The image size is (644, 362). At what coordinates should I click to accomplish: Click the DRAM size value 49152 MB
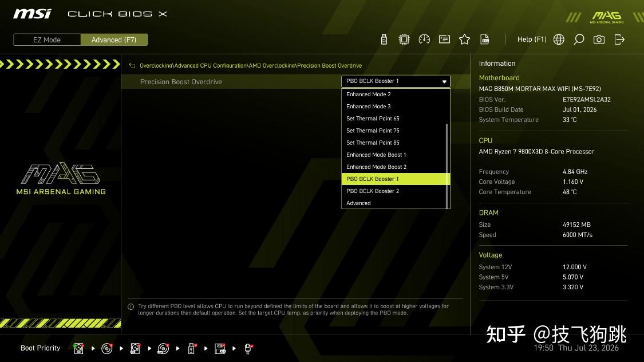(576, 225)
